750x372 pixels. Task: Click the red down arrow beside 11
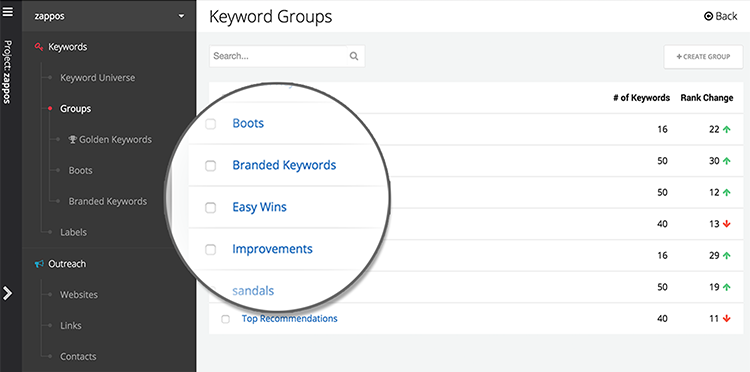[x=727, y=318]
